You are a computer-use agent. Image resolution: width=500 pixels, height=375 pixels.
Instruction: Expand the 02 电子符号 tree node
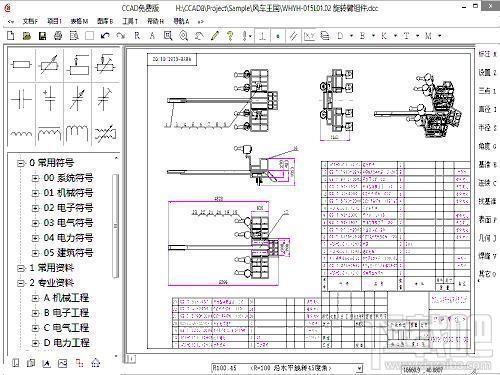tap(35, 208)
